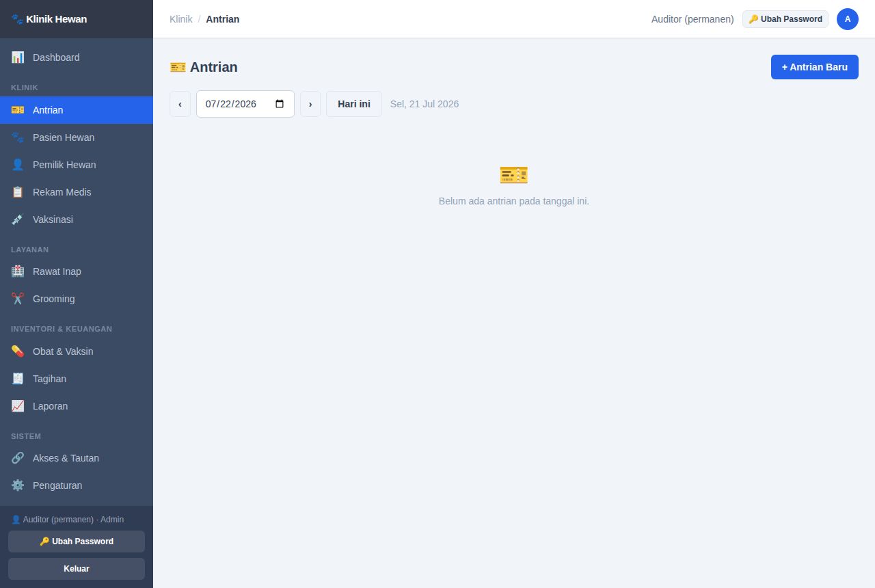Click the pill icon for Obat & Vaksin
This screenshot has width=875, height=588.
pyautogui.click(x=18, y=351)
